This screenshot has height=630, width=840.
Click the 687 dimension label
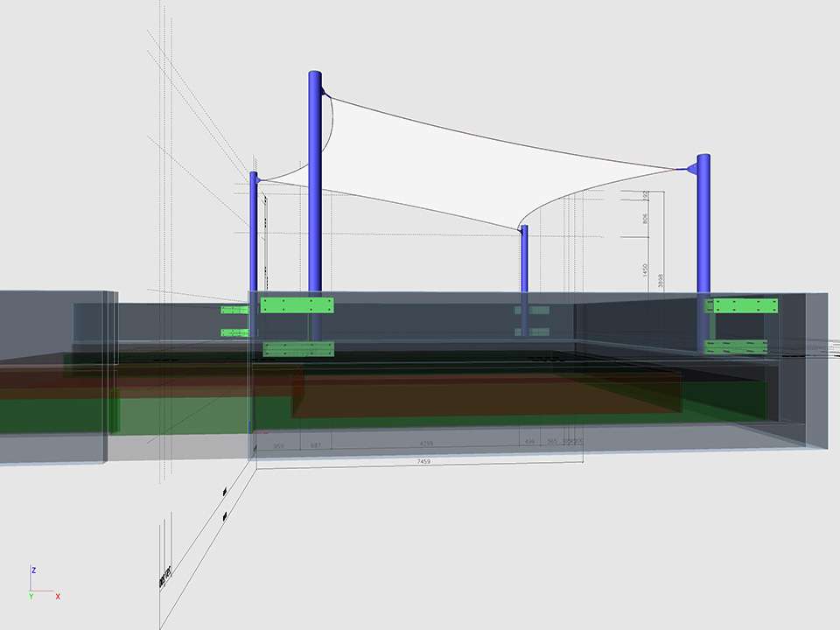tap(317, 446)
